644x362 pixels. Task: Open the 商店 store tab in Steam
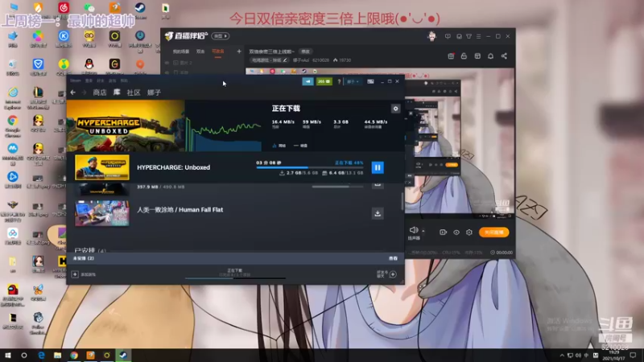point(99,93)
